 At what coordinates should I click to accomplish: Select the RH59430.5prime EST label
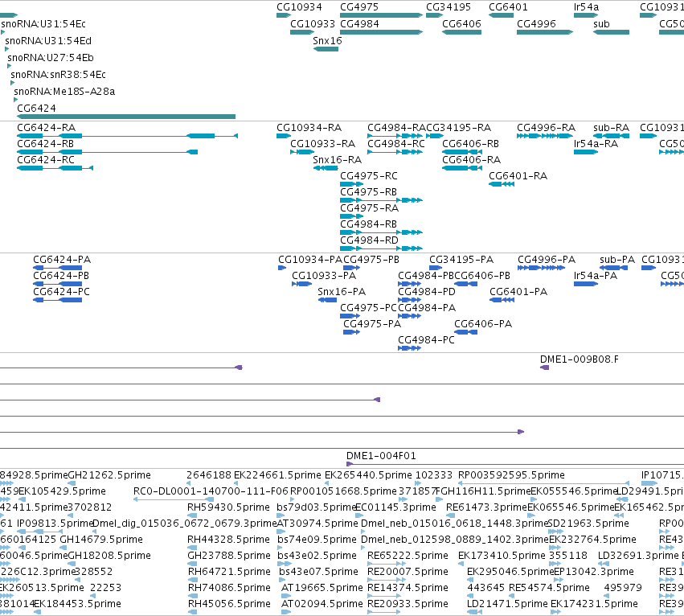[228, 507]
